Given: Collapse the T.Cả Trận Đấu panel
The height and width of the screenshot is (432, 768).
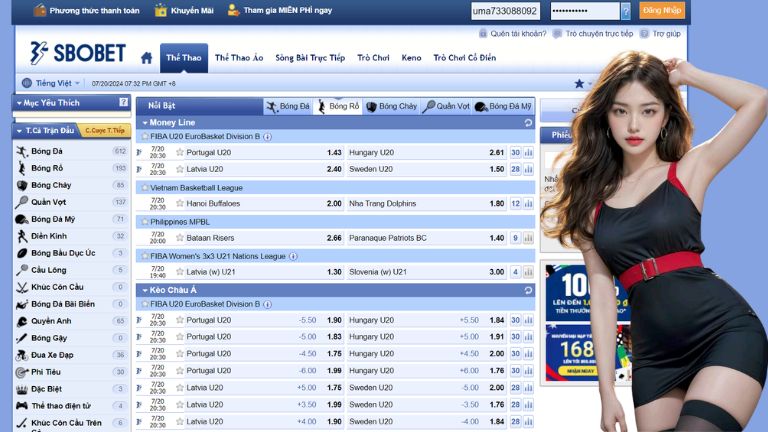Looking at the screenshot, I should click(x=19, y=131).
